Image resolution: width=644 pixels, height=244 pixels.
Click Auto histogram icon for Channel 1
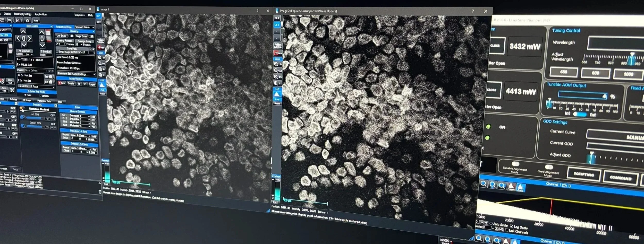pyautogui.click(x=521, y=188)
